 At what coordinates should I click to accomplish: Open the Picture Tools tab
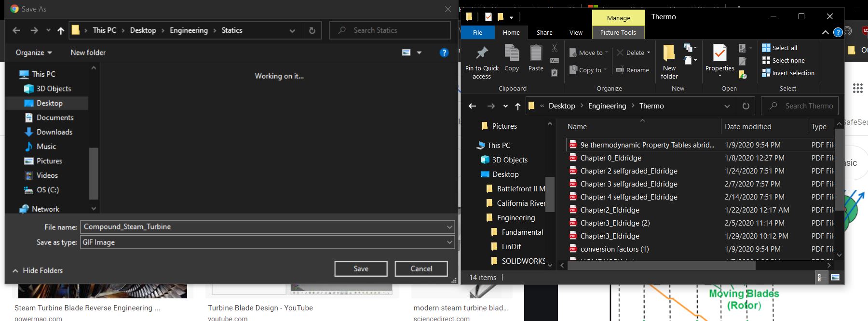pyautogui.click(x=618, y=32)
